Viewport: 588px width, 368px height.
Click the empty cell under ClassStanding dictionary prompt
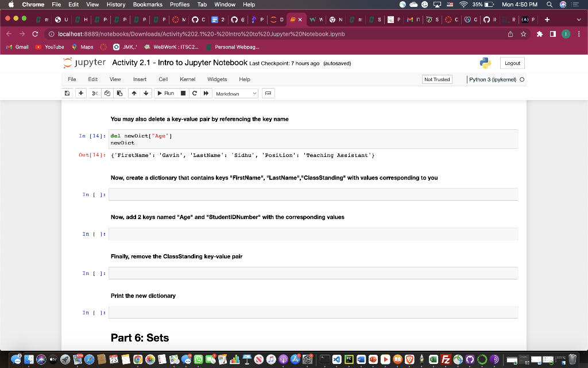(x=313, y=194)
